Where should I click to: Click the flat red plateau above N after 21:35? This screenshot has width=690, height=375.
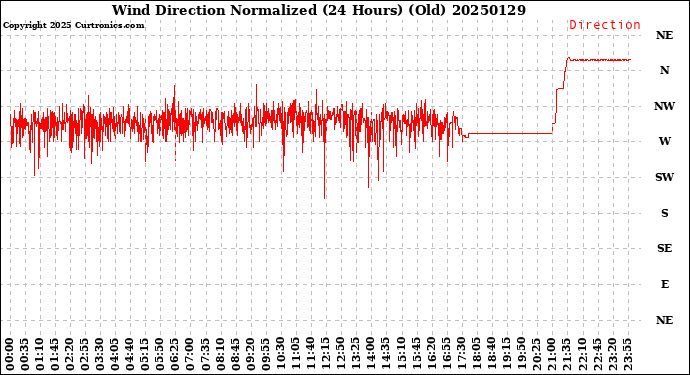click(x=601, y=59)
